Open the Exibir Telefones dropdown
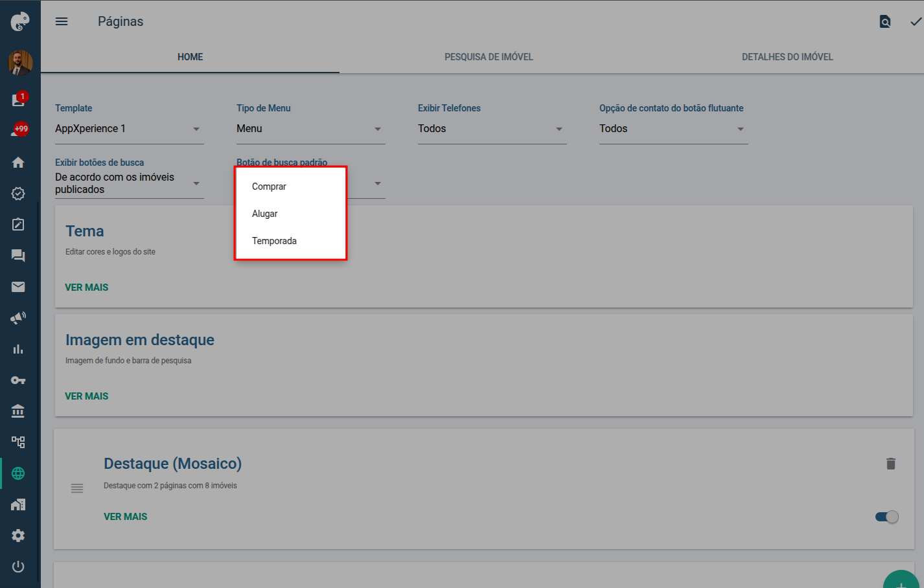The height and width of the screenshot is (588, 924). click(492, 129)
